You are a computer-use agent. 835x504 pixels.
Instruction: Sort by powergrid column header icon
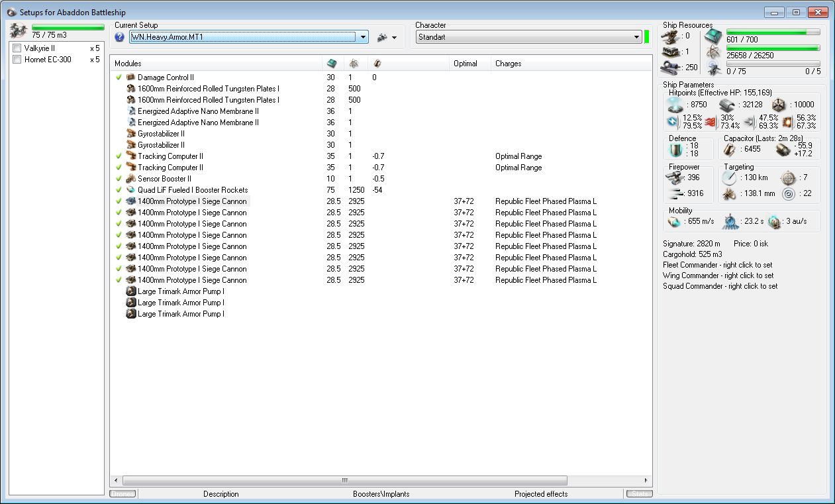click(354, 64)
